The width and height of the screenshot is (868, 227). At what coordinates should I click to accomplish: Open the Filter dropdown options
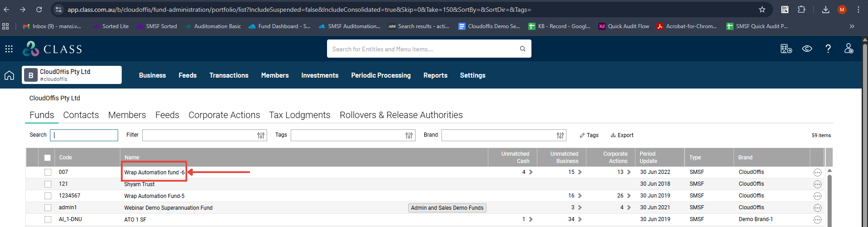pyautogui.click(x=261, y=135)
